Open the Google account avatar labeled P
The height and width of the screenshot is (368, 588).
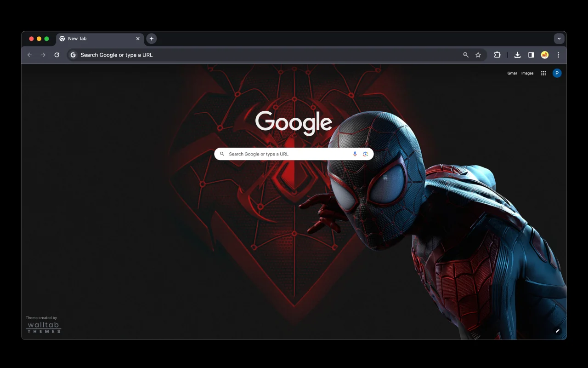coord(557,73)
